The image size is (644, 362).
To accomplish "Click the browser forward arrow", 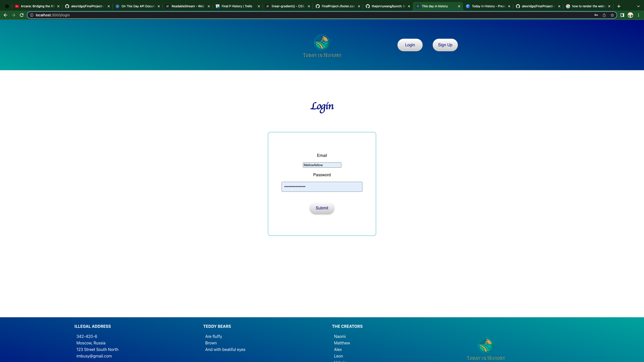I will point(14,15).
